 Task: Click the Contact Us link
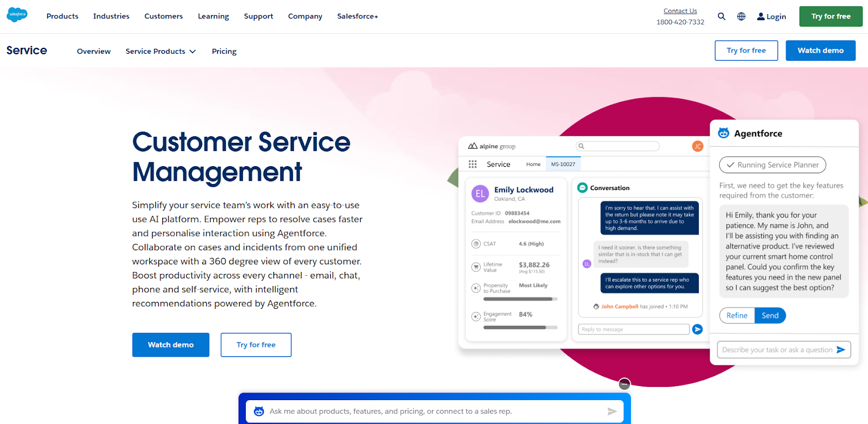pos(680,11)
